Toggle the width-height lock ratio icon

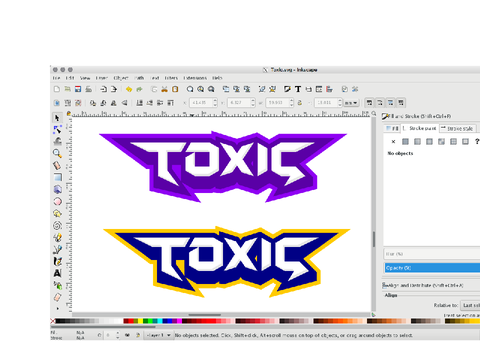point(300,103)
